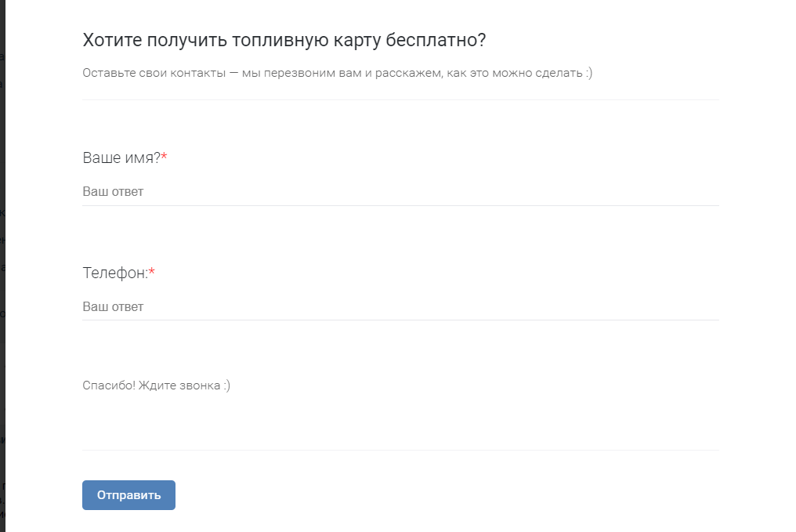Screen dimensions: 796x532
Task: Click the red asterisk next to 'Телефон:'
Action: click(x=153, y=270)
